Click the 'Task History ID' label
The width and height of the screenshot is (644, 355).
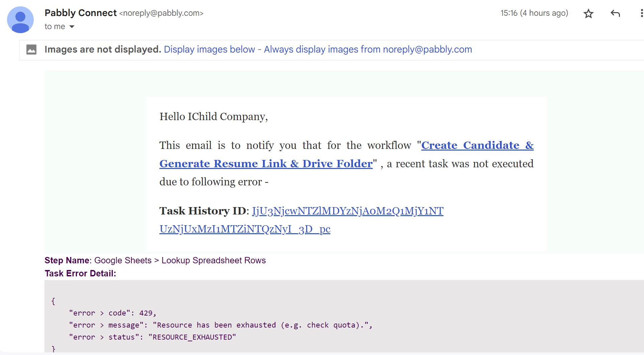[203, 211]
